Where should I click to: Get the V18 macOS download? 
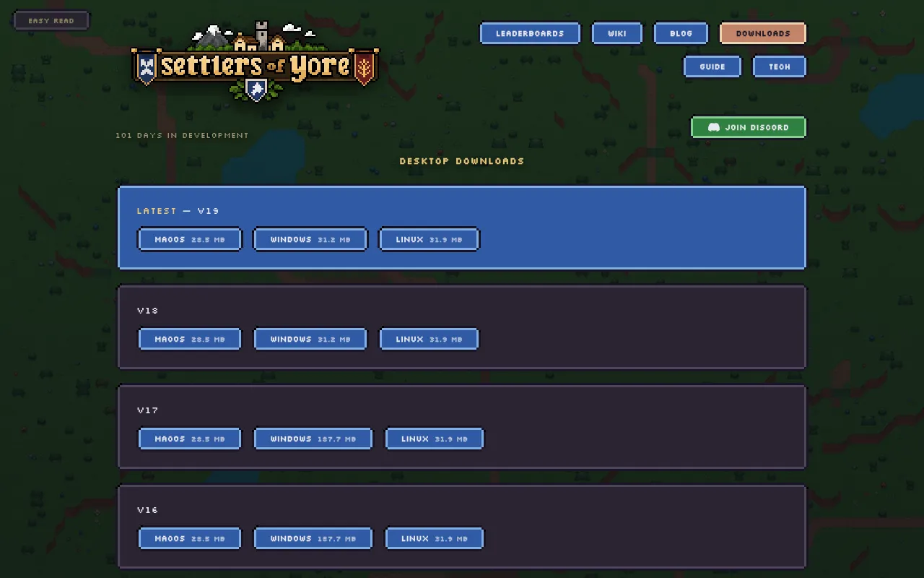click(190, 339)
